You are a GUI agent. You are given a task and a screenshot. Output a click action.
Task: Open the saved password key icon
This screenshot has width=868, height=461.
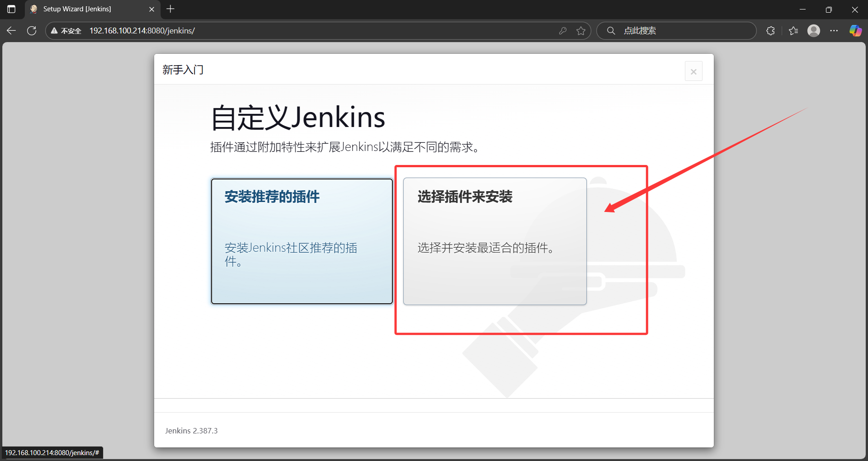click(563, 31)
